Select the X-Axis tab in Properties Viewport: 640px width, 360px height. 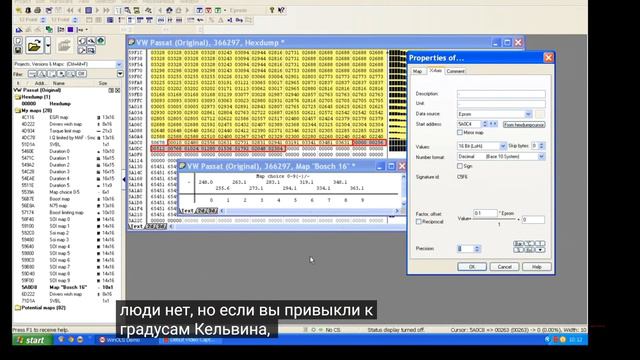436,71
